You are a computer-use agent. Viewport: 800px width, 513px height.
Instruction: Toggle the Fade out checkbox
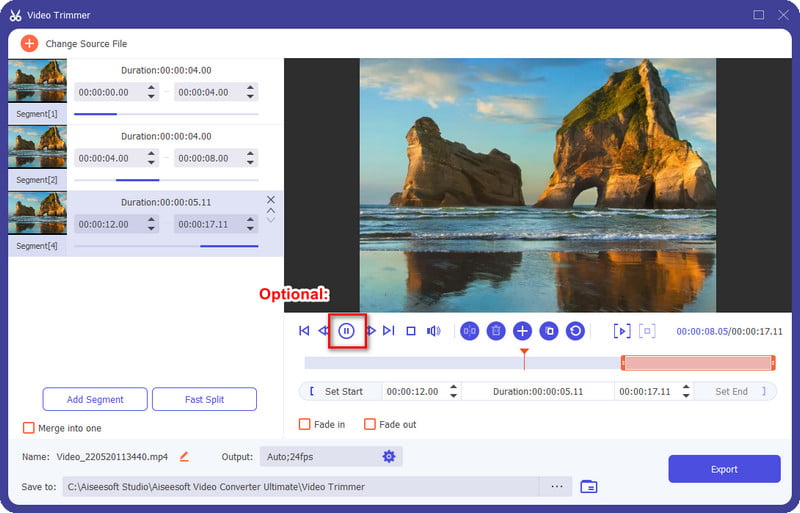tap(370, 424)
